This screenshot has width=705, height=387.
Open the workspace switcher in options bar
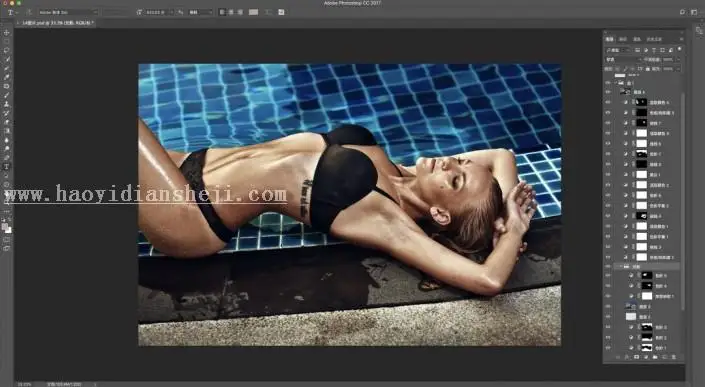coord(694,12)
